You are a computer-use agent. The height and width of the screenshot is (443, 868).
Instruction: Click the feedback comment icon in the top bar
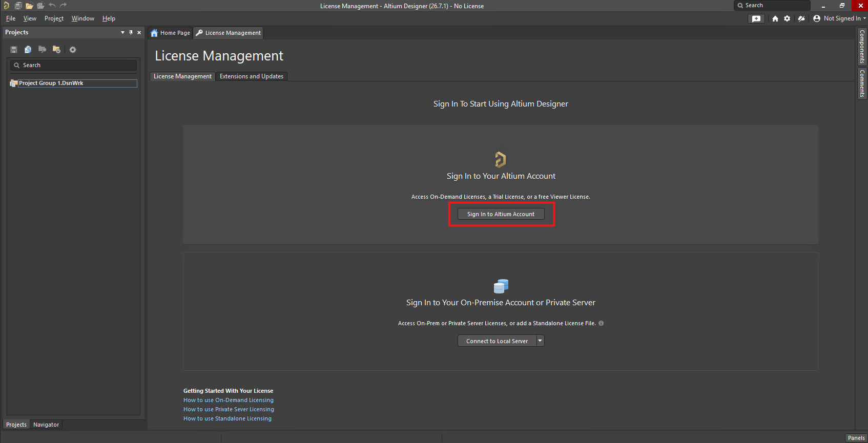pos(756,18)
